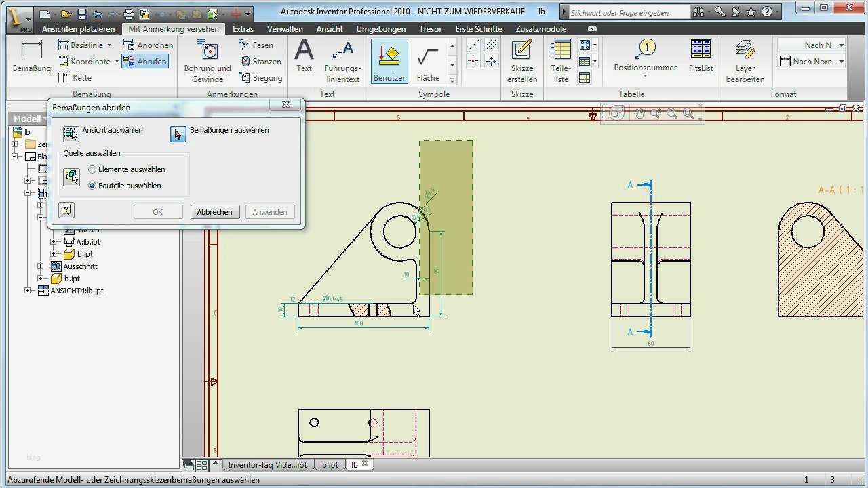Click the Abbrechen button in dialog

click(x=214, y=212)
